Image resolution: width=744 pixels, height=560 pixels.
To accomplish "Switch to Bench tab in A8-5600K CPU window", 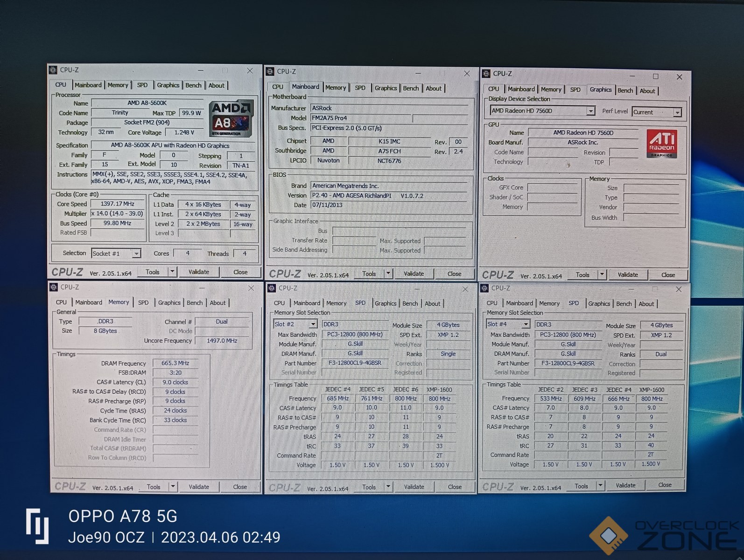I will pyautogui.click(x=193, y=85).
